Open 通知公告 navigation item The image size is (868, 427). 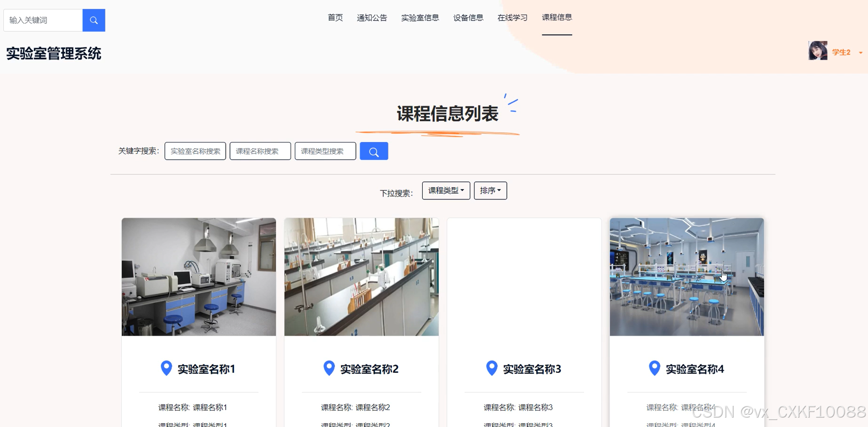372,18
